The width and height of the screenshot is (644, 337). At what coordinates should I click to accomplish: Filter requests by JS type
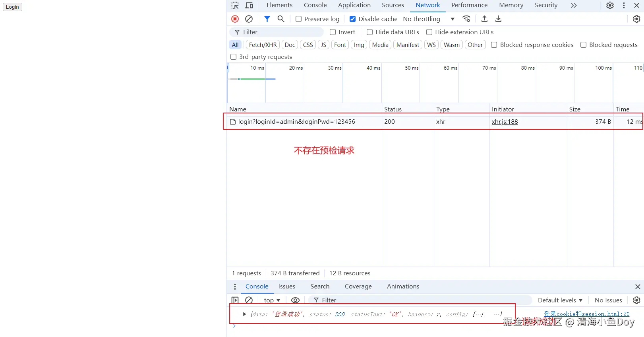(x=323, y=45)
